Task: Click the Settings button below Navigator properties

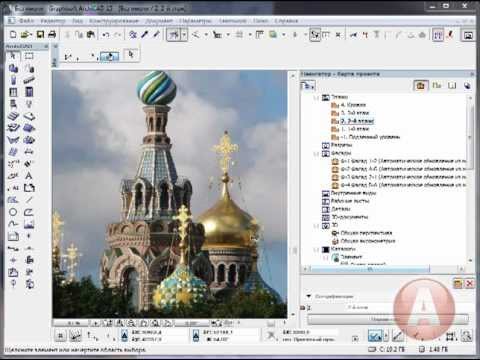Action: click(x=388, y=319)
